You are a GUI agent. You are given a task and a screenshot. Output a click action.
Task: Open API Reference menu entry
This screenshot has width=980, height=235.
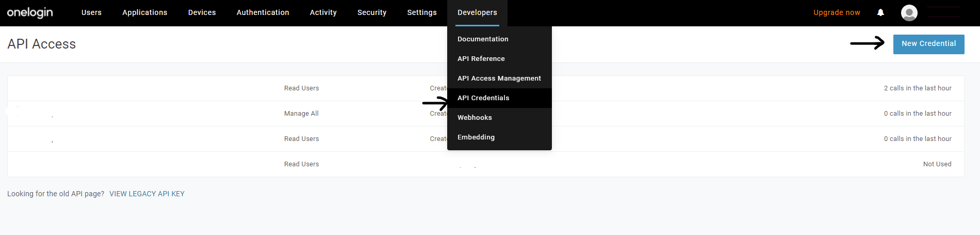(x=481, y=59)
